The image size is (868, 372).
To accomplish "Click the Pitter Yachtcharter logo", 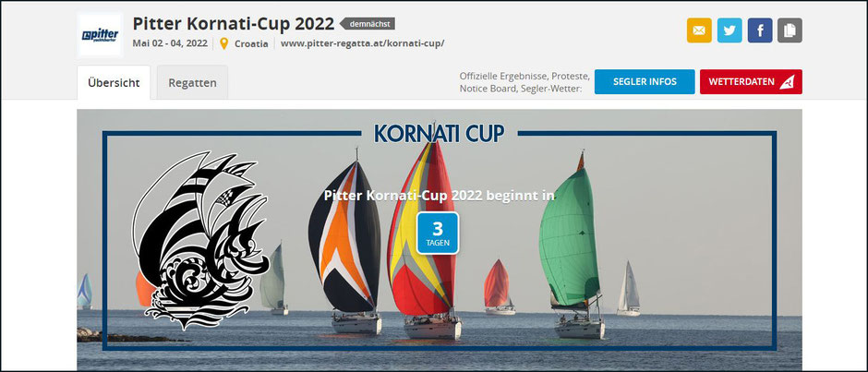I will 100,35.
